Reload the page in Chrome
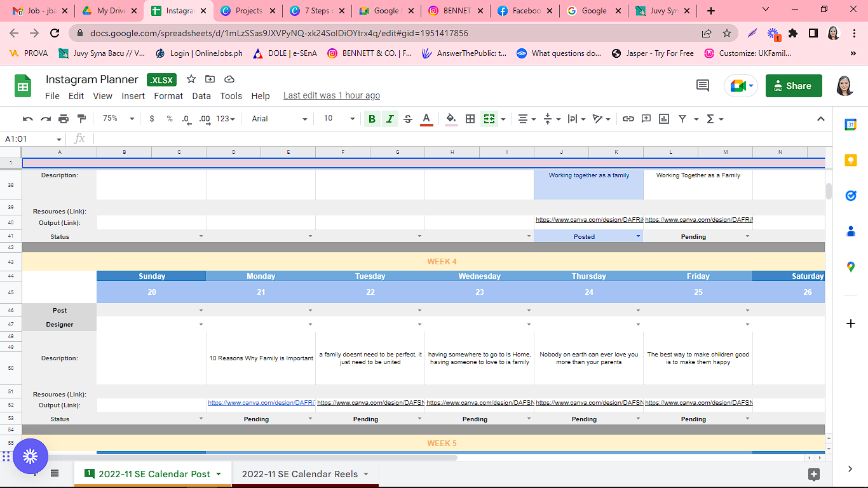Viewport: 868px width, 488px height. [x=55, y=33]
